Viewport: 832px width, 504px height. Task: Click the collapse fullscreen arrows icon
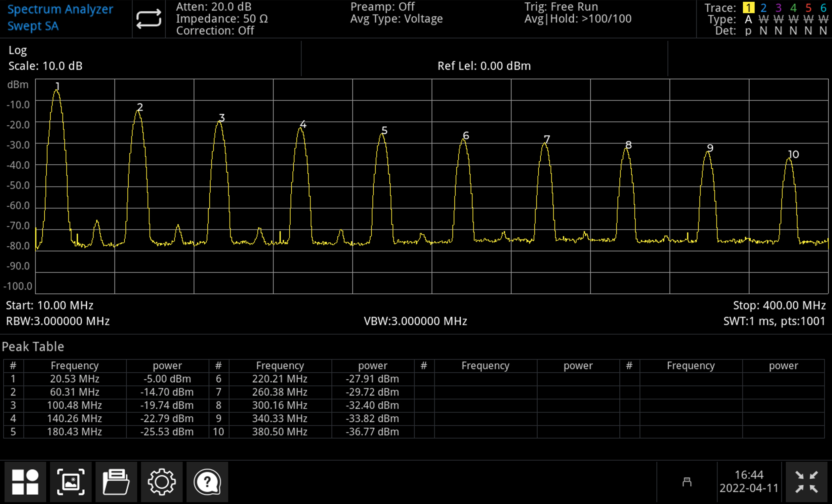[806, 482]
